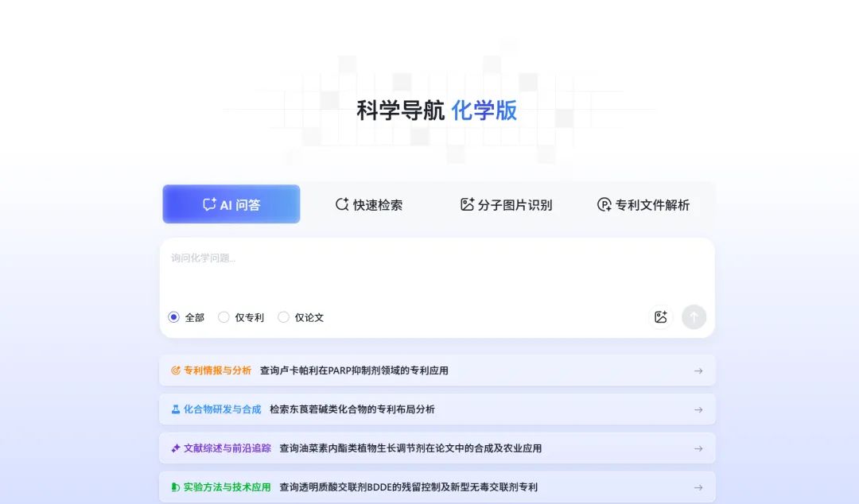
Task: Click the 查询卢卡帕利在PARP抑制剂领域的专利应用 suggestion
Action: click(x=353, y=370)
